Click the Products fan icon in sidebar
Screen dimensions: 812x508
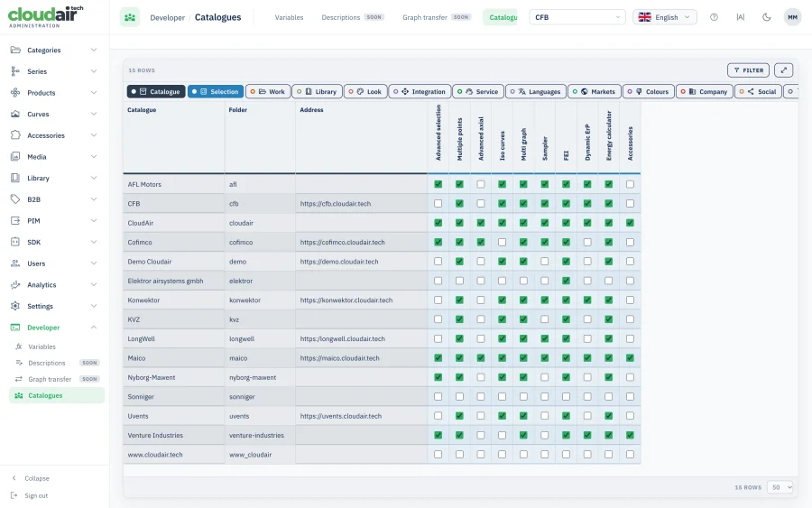point(15,92)
